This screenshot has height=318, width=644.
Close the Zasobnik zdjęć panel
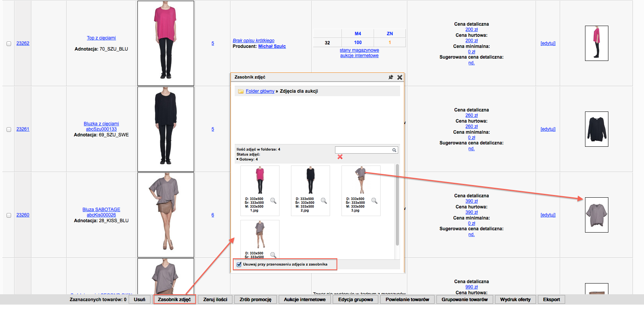pos(400,77)
